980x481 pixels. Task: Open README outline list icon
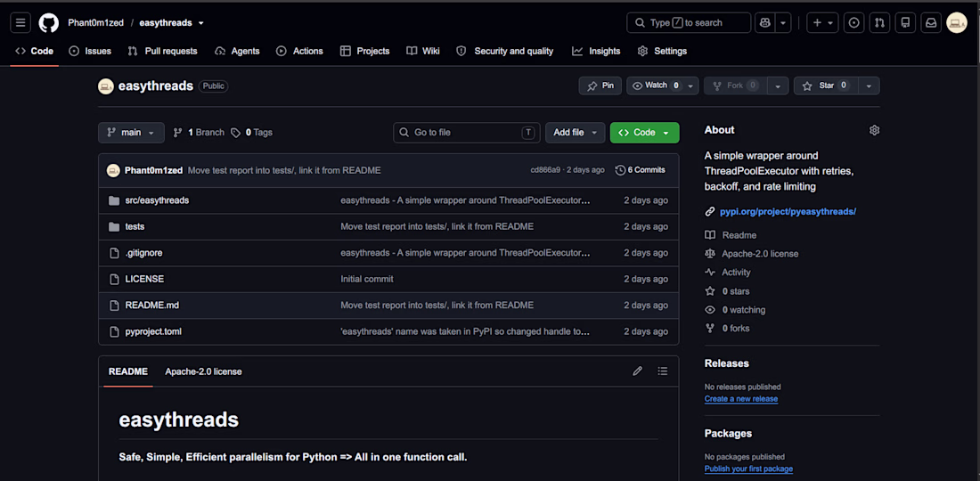coord(663,371)
